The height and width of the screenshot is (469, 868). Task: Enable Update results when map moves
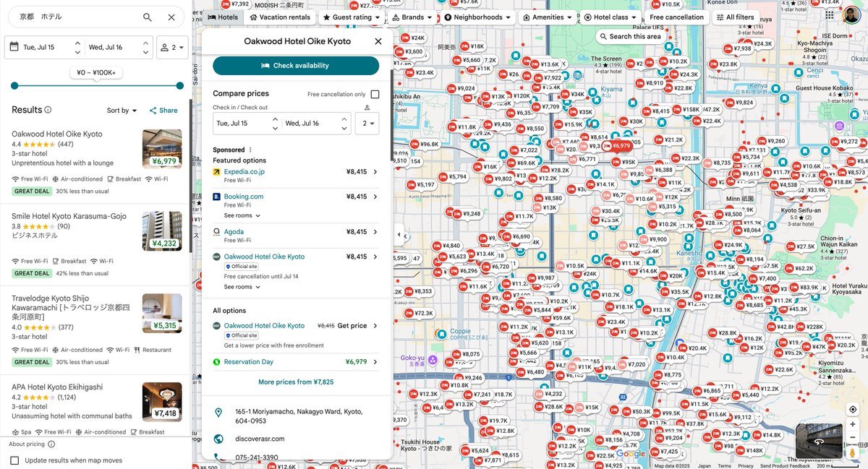14,460
